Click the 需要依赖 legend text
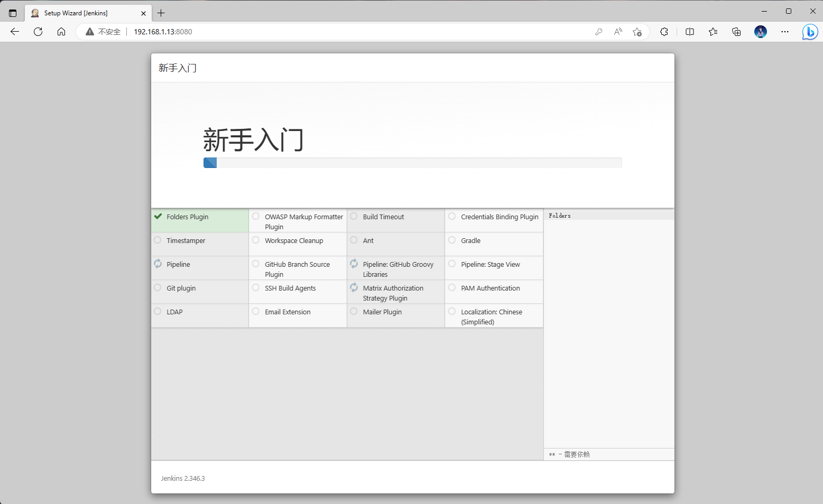Image resolution: width=823 pixels, height=504 pixels. click(577, 454)
